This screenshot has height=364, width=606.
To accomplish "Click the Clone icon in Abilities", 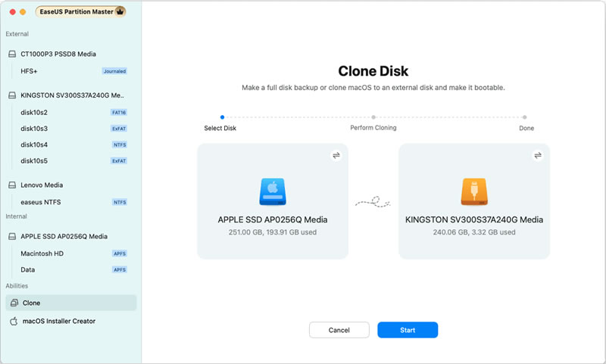I will [x=14, y=303].
